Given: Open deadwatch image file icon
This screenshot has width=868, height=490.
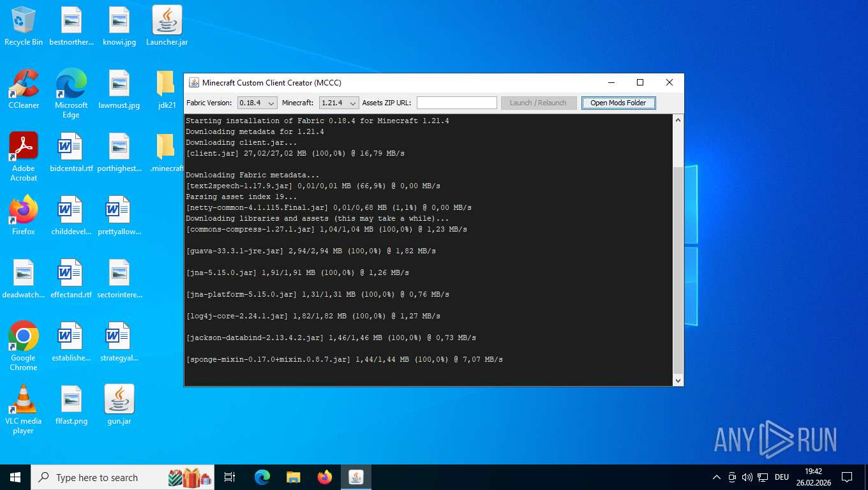Looking at the screenshot, I should click(x=24, y=278).
